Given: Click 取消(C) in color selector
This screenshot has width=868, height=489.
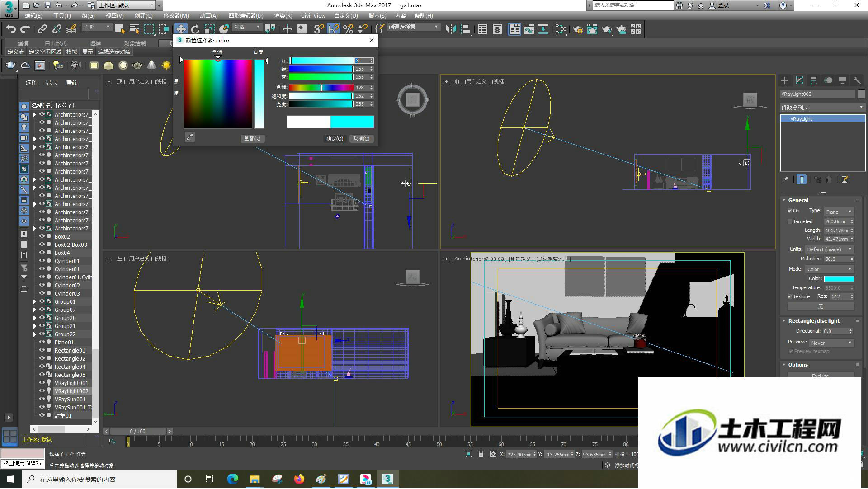Looking at the screenshot, I should 361,139.
